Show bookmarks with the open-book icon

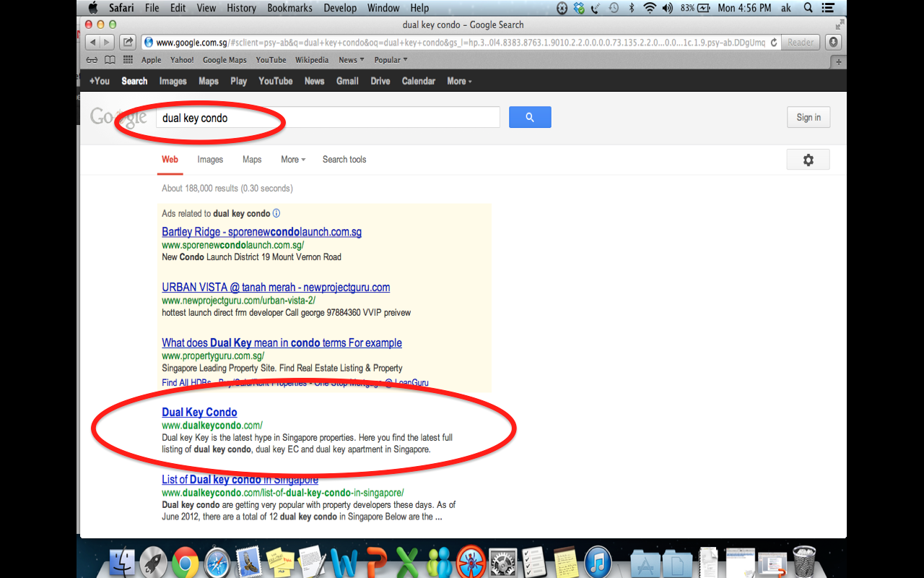(110, 60)
